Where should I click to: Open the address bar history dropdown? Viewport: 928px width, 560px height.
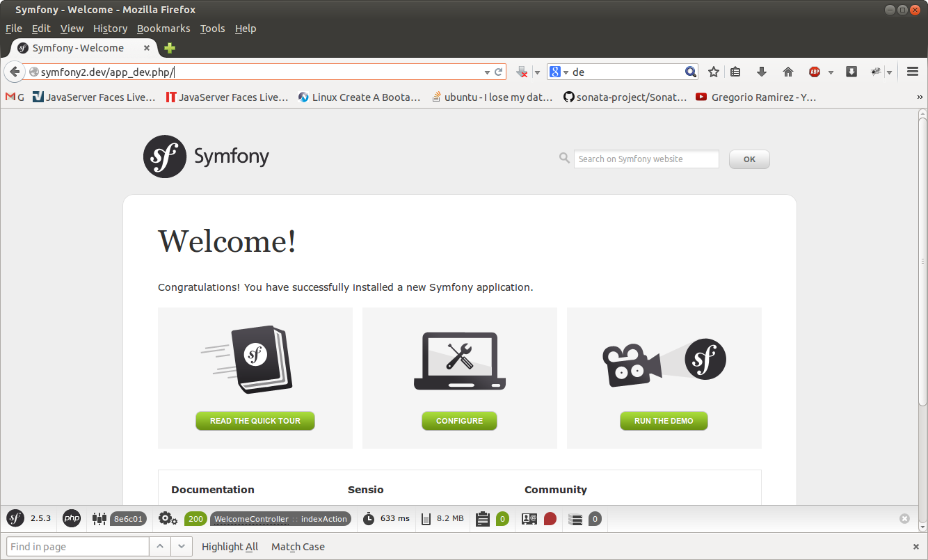click(x=487, y=72)
